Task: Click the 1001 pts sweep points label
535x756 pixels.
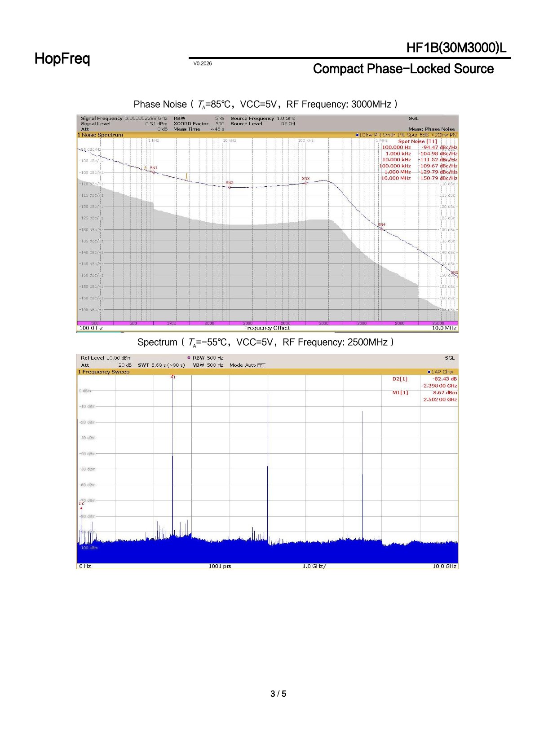Action: click(220, 567)
